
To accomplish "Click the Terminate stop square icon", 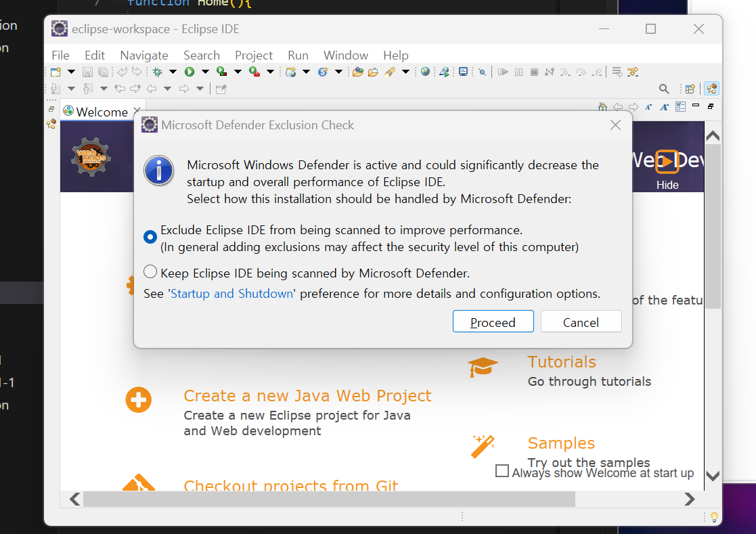I will coord(534,72).
